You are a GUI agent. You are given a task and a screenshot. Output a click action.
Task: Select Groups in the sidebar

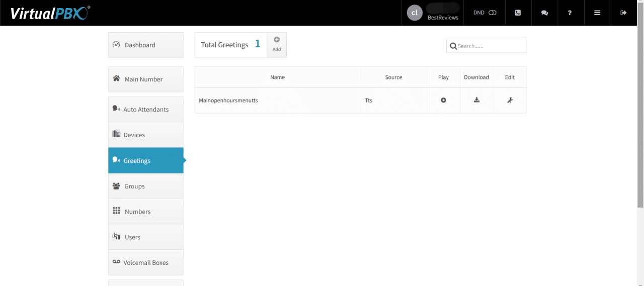pos(146,186)
